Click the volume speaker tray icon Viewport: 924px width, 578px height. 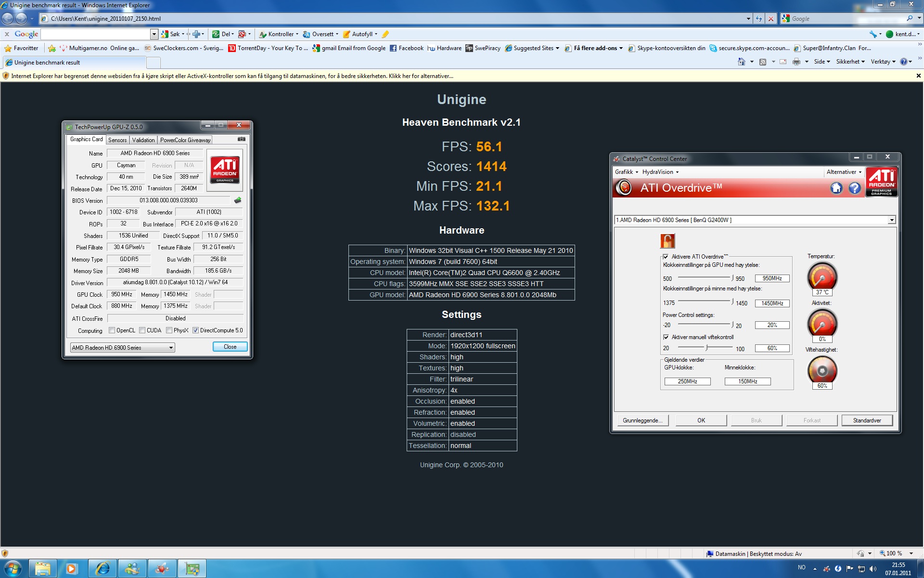(x=873, y=569)
